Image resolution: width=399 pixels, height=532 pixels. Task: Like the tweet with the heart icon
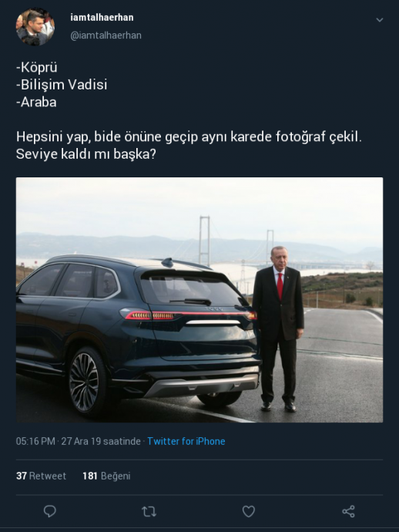click(x=249, y=511)
